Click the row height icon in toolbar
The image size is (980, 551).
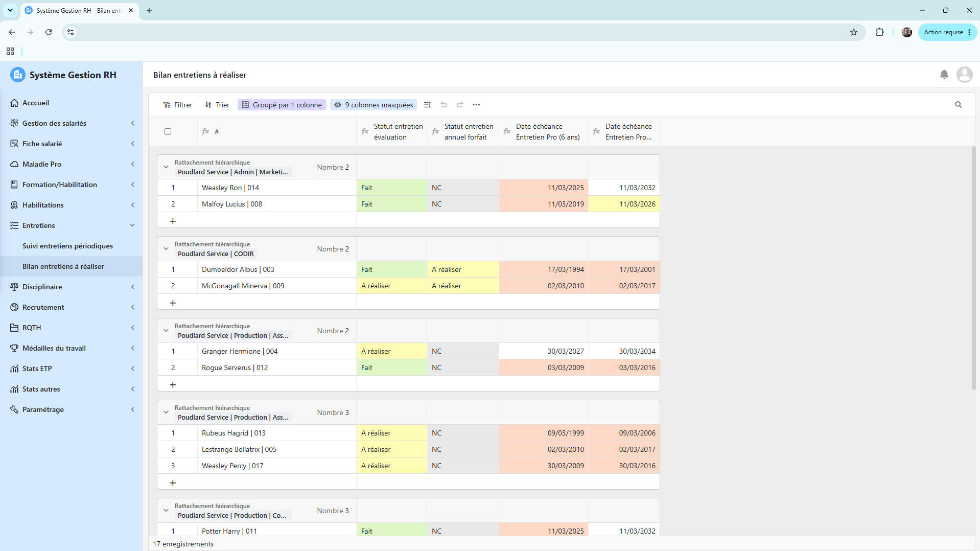click(427, 105)
